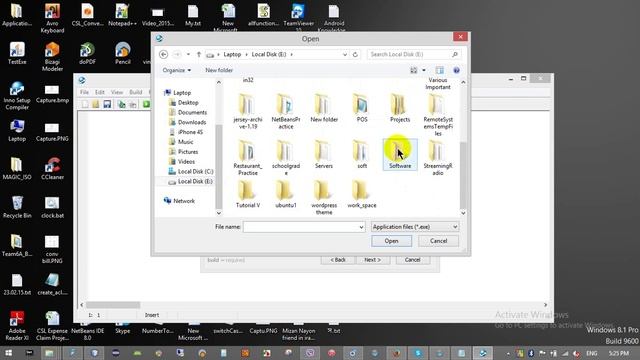Click the Back arrow in Open dialog
The image size is (640, 360).
click(164, 54)
